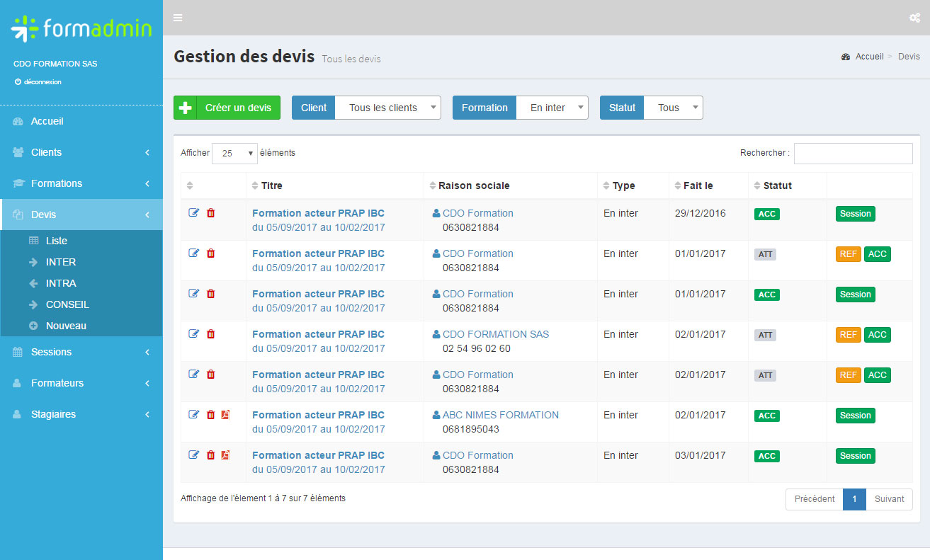Viewport: 930px width, 560px height.
Task: Sort table by Fait le column
Action: [x=698, y=185]
